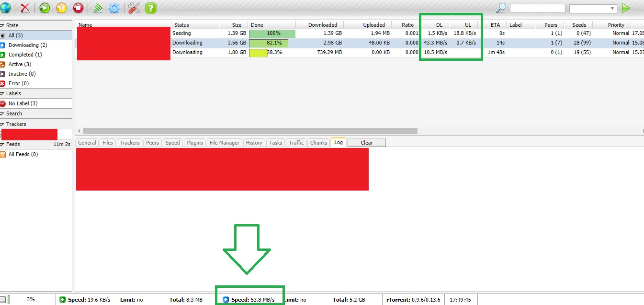Sort by the Downloaded column header

point(320,25)
